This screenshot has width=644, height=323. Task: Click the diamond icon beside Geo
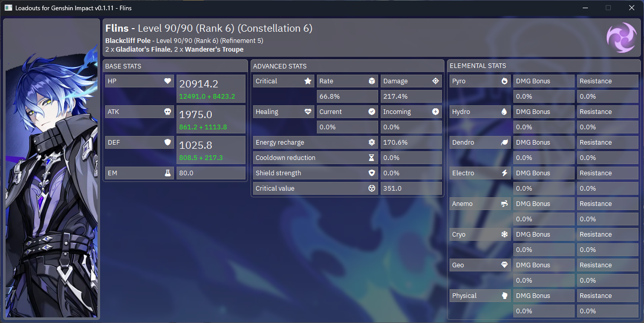point(505,265)
